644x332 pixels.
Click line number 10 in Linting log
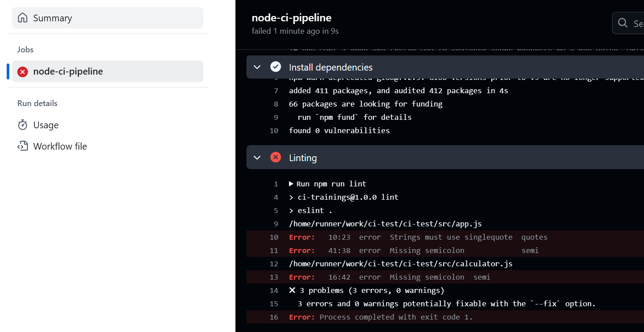click(x=273, y=237)
